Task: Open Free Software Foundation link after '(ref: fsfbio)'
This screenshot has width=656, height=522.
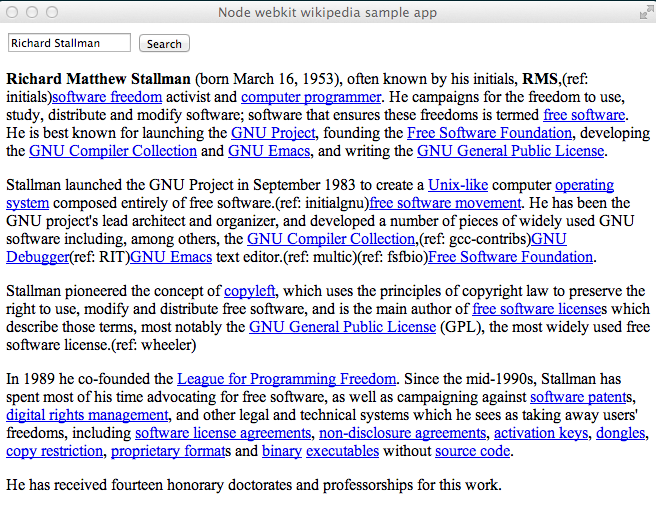Action: coord(510,257)
